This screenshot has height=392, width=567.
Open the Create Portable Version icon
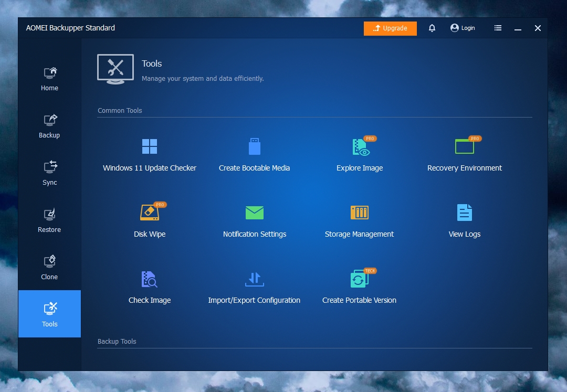point(360,279)
